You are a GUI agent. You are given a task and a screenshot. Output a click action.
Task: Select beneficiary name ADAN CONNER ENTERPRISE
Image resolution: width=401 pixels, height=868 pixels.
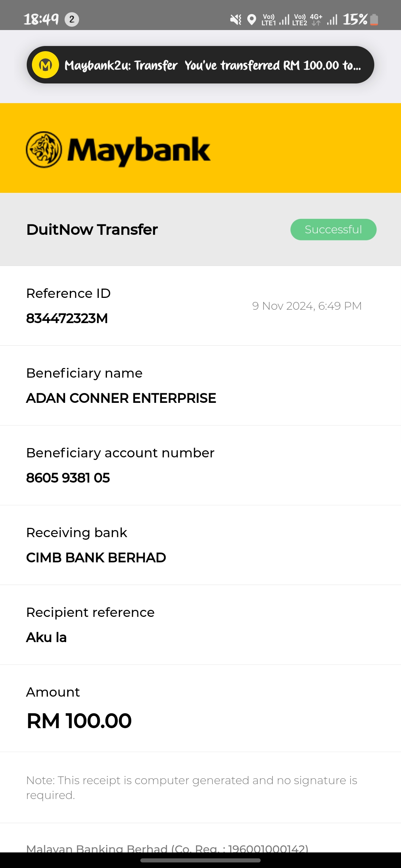[121, 398]
